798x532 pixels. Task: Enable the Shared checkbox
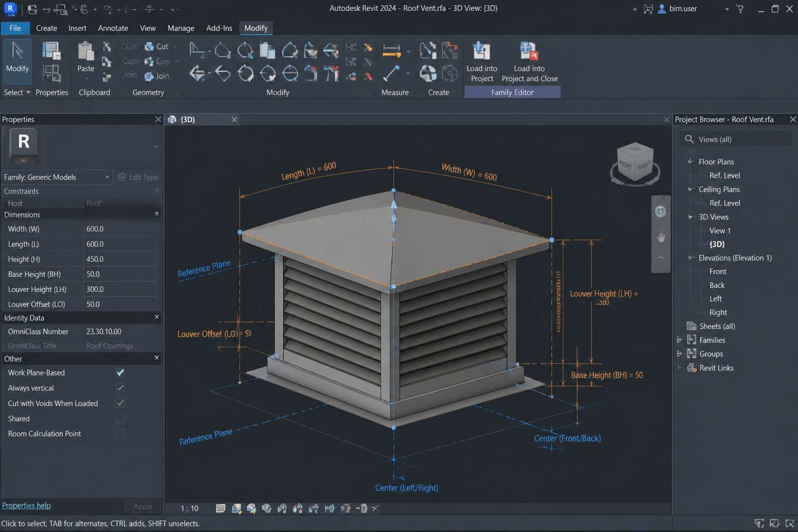click(x=120, y=418)
